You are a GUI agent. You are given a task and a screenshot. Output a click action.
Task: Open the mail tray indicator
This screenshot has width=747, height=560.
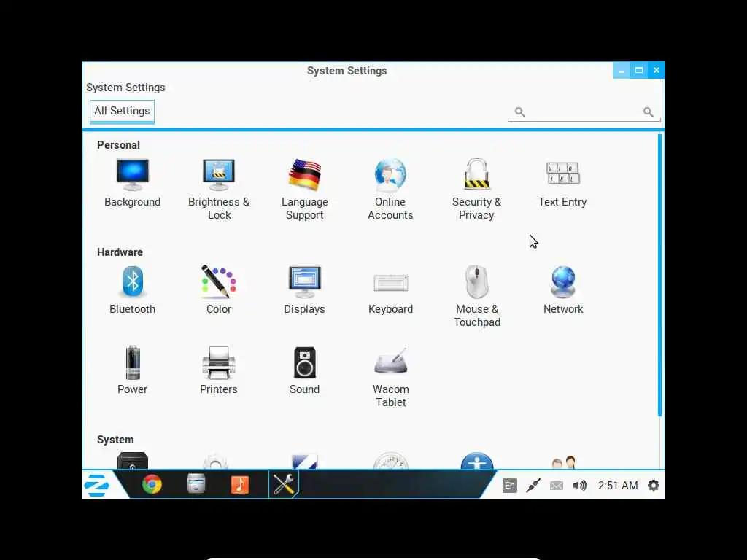point(557,486)
